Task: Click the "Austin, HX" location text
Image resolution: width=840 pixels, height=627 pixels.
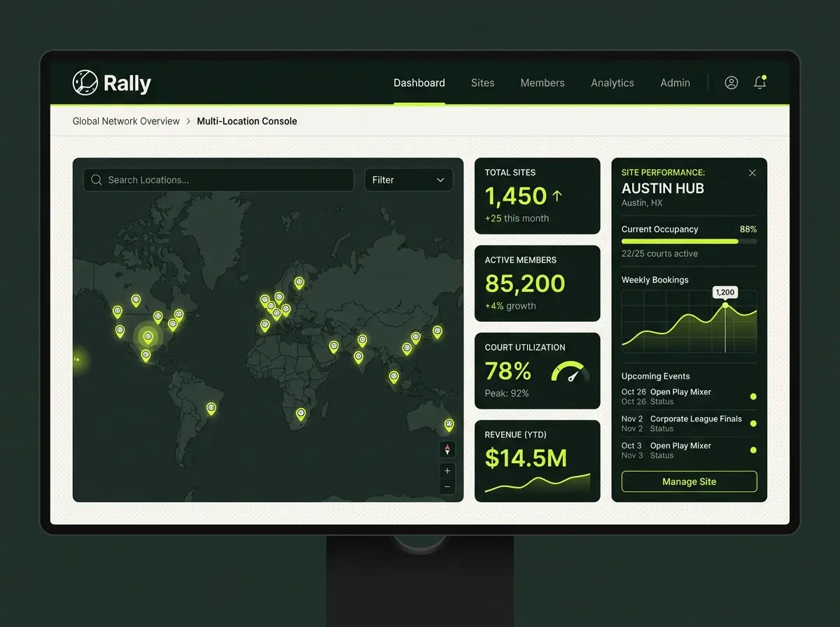Action: click(642, 203)
